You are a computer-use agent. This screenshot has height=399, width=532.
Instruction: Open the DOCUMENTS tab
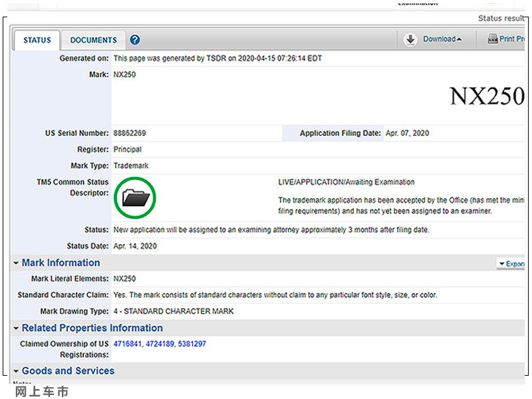click(x=93, y=40)
